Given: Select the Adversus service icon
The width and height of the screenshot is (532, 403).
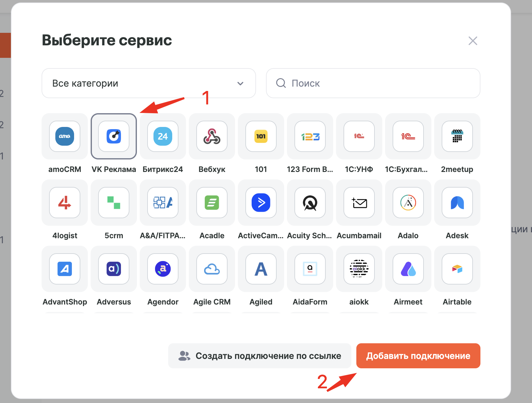Looking at the screenshot, I should click(114, 269).
